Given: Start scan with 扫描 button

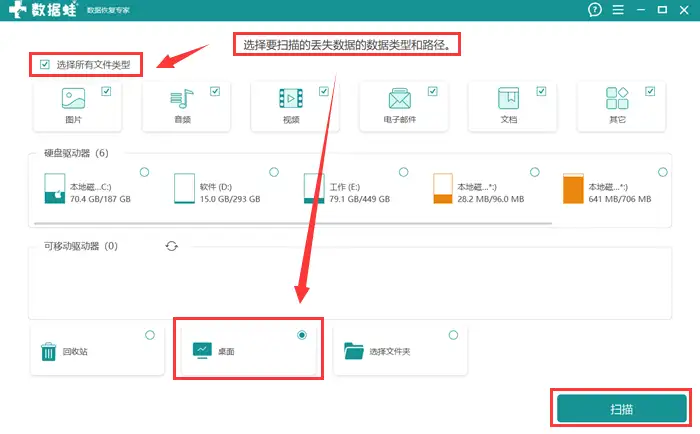Looking at the screenshot, I should [x=621, y=409].
